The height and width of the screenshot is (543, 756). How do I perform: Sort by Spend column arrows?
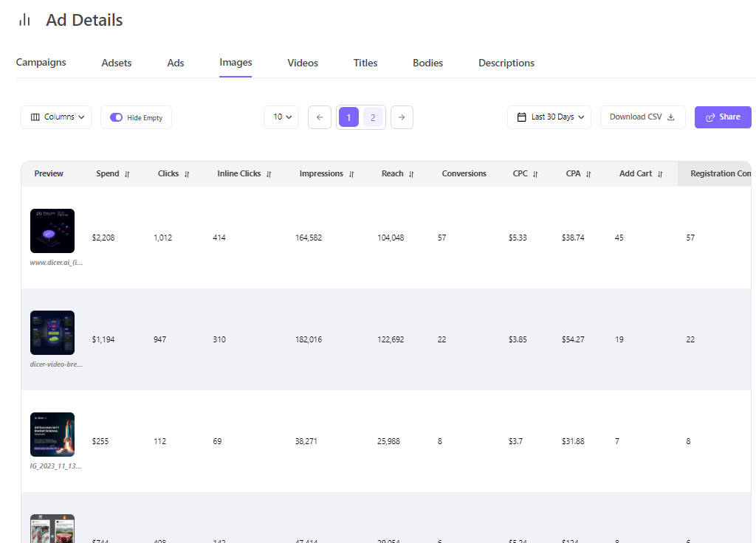point(127,174)
